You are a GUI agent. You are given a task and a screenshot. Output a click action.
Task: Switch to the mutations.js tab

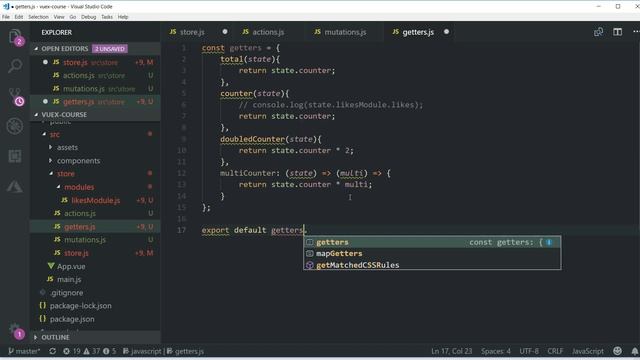click(x=345, y=32)
